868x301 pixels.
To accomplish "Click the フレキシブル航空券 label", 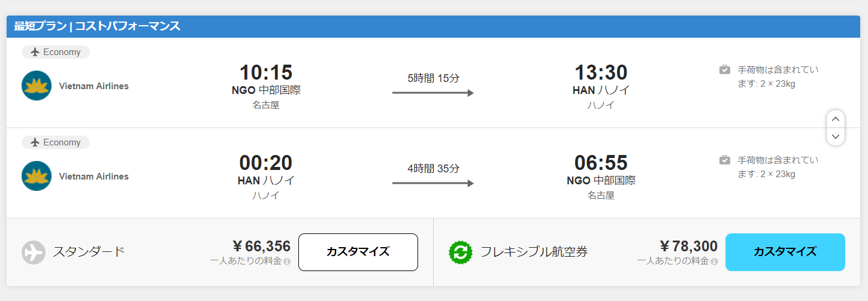I will point(534,252).
